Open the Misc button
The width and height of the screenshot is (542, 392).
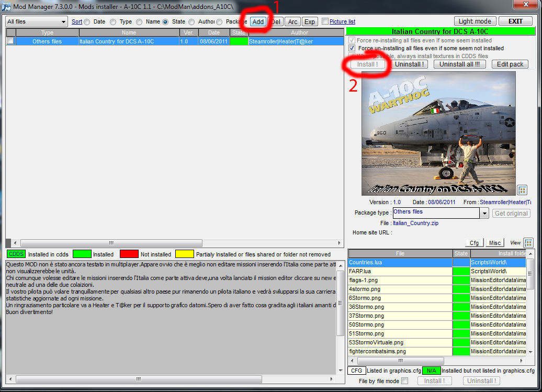(x=494, y=243)
